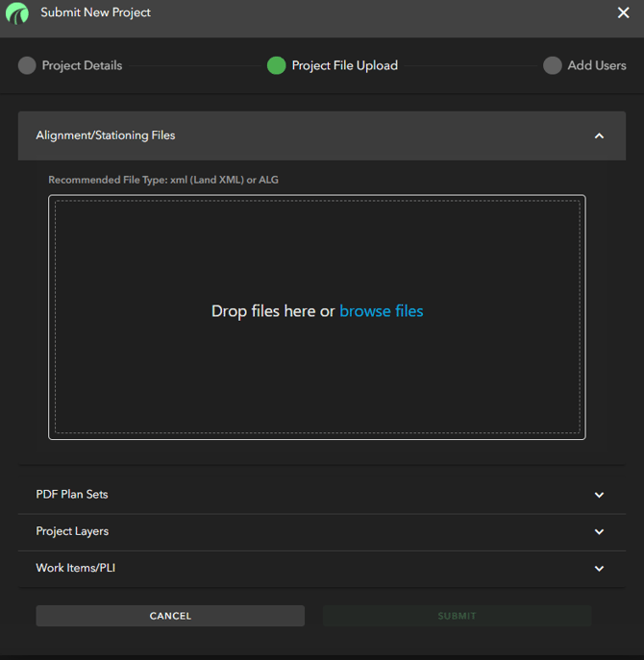Click the chevron next to Work Items/PLI
The height and width of the screenshot is (660, 644).
tap(599, 569)
